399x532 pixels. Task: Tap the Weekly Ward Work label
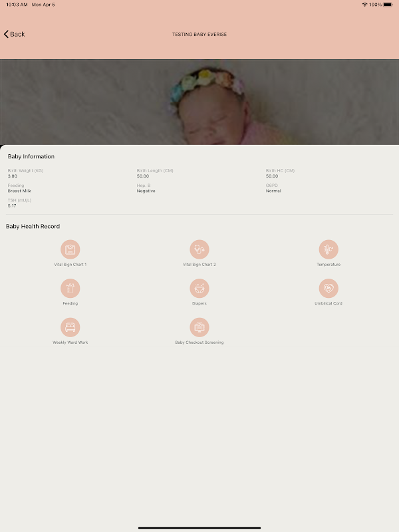coord(70,342)
